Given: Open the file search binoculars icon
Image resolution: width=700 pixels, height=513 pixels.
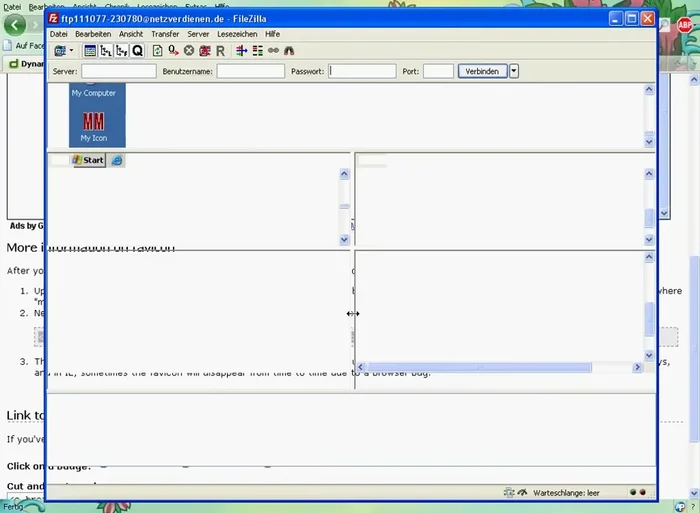Looking at the screenshot, I should [289, 51].
